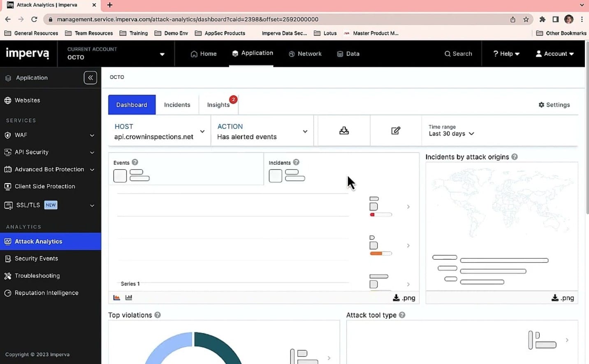Open the tab search chevron in the tab strip
589x364 pixels.
point(582,5)
